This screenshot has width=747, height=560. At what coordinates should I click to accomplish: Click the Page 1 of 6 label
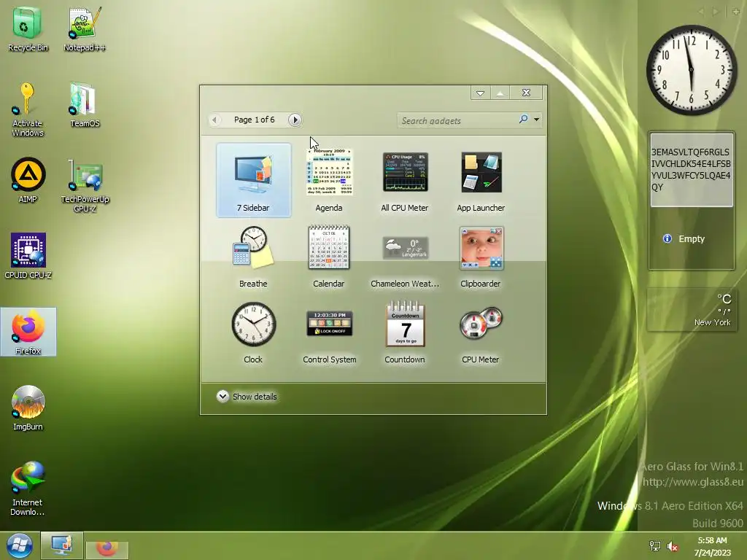(x=255, y=120)
